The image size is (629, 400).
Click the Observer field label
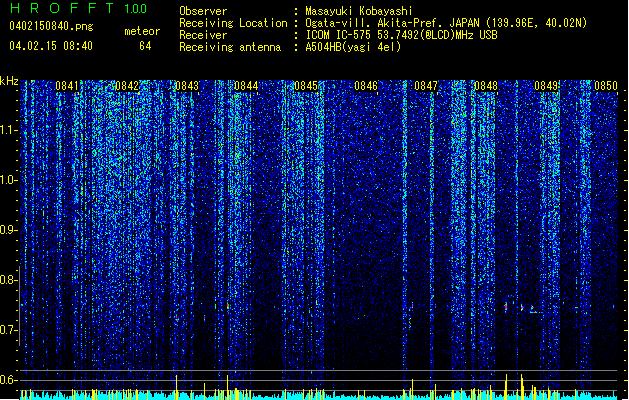point(203,11)
